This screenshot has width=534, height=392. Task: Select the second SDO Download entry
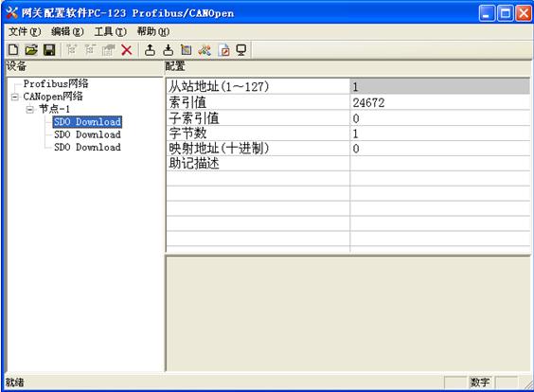pos(87,134)
